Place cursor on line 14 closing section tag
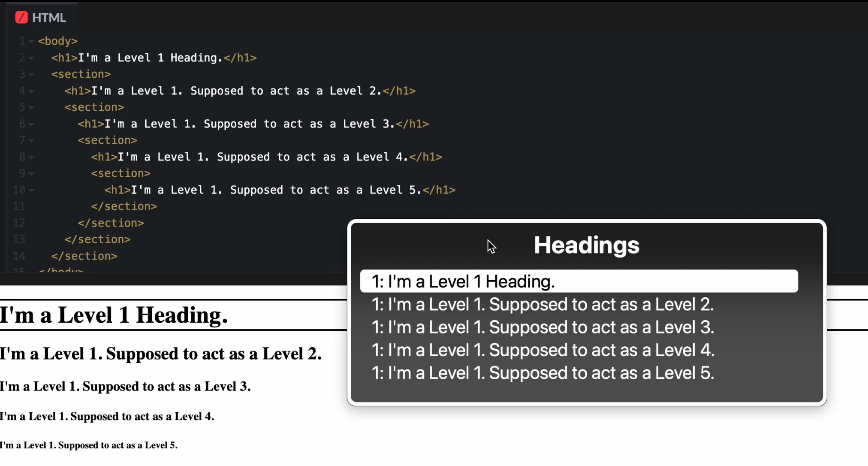868x466 pixels. (x=84, y=256)
